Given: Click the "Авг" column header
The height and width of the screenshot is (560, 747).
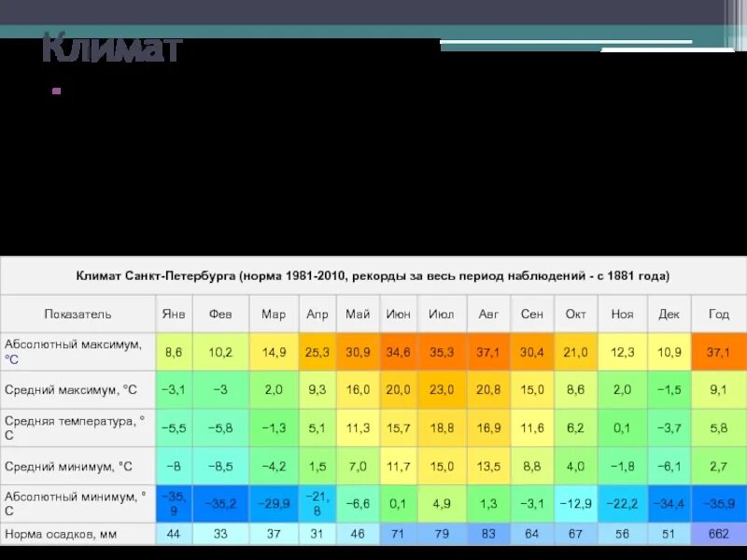Looking at the screenshot, I should point(488,315).
